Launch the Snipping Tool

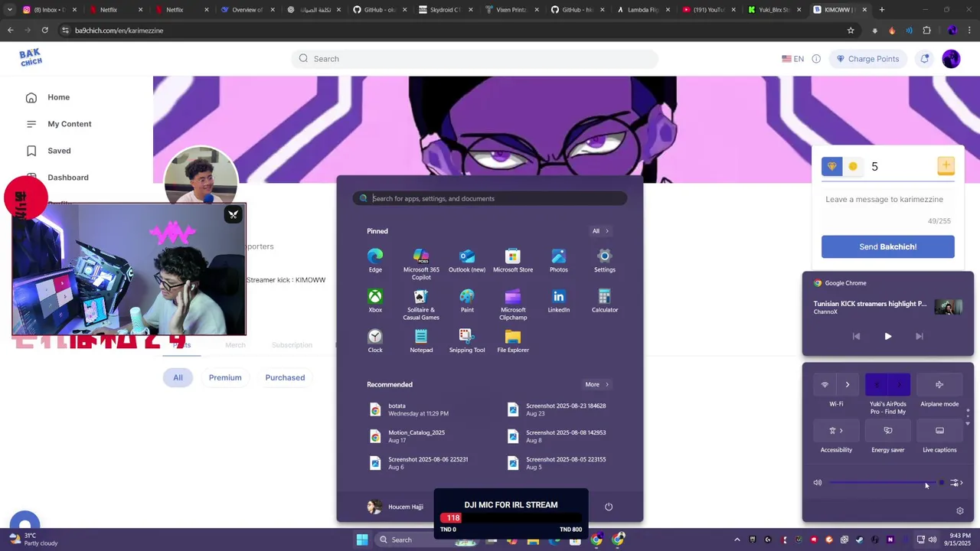click(x=467, y=341)
